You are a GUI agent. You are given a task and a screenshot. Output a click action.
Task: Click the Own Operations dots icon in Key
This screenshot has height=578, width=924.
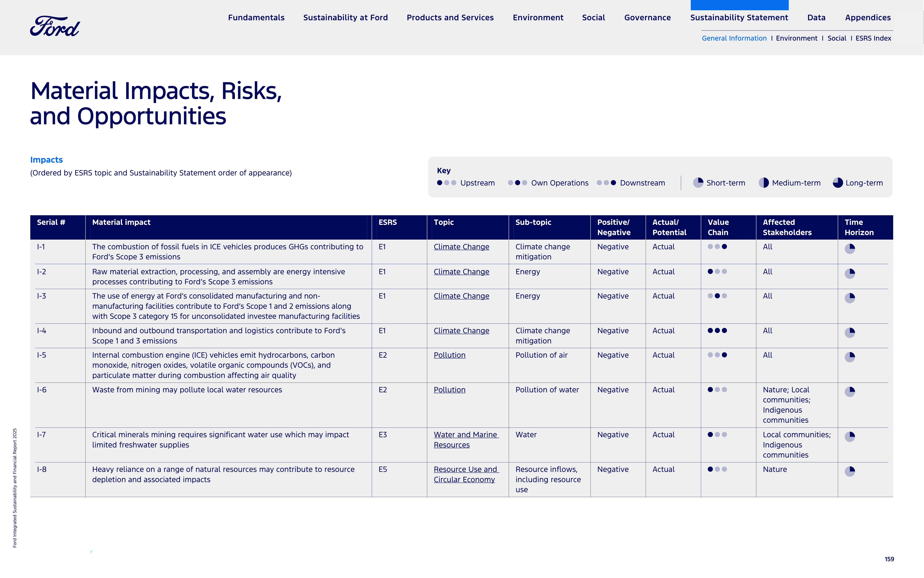click(x=518, y=183)
